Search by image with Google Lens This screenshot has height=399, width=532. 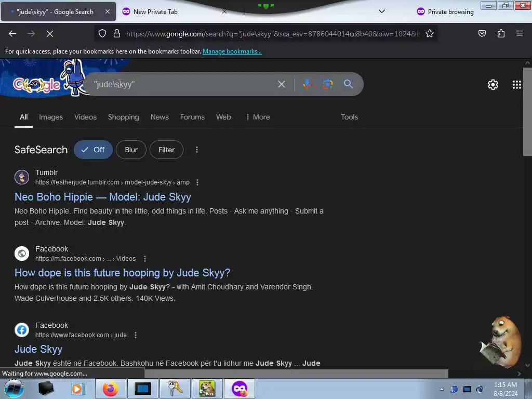(327, 84)
